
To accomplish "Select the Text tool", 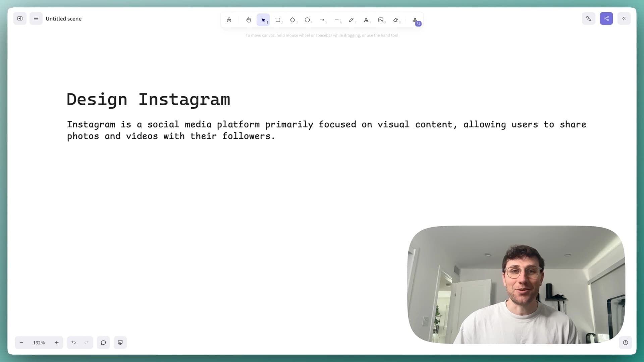I will [366, 20].
